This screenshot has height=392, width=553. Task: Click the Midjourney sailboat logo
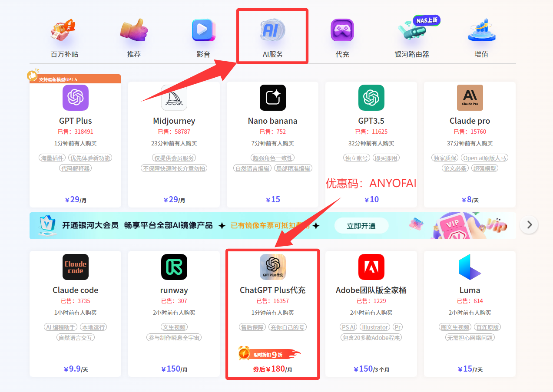click(174, 98)
